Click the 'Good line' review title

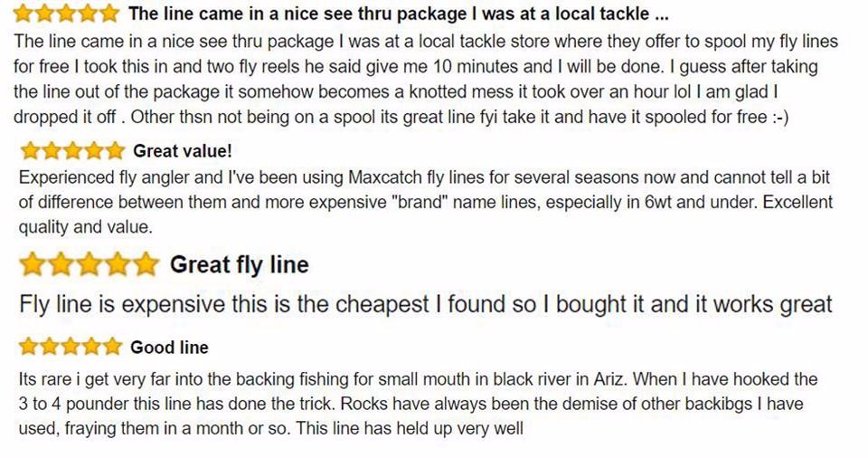tap(169, 348)
